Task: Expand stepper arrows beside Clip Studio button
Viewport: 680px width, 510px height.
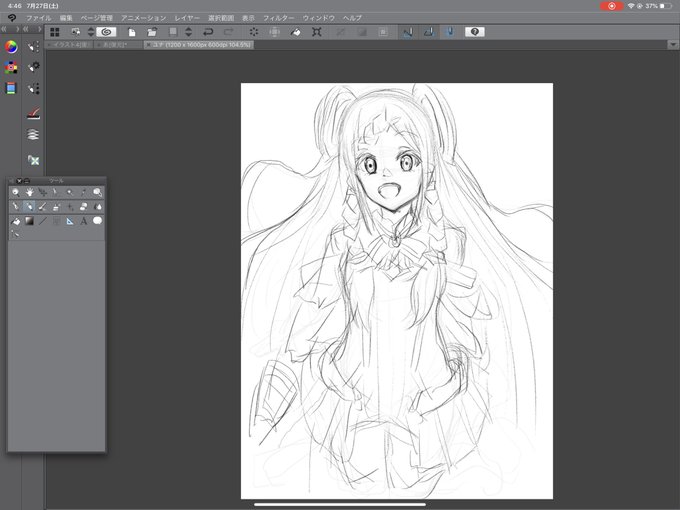Action: click(x=91, y=32)
